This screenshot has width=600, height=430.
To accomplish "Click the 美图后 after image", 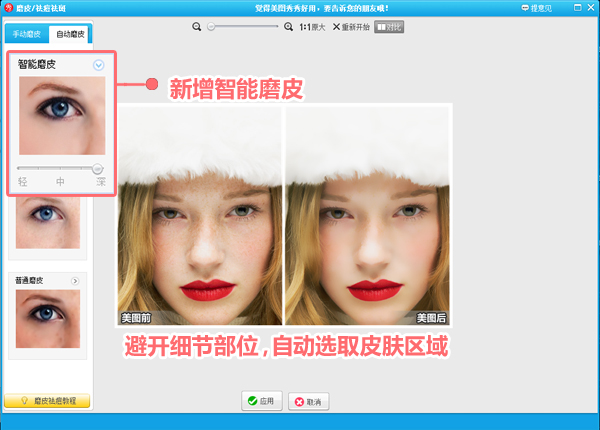I will (367, 216).
